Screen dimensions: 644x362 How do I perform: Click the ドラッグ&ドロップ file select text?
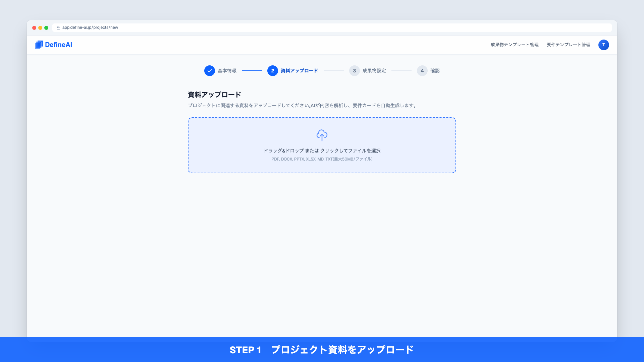[322, 151]
